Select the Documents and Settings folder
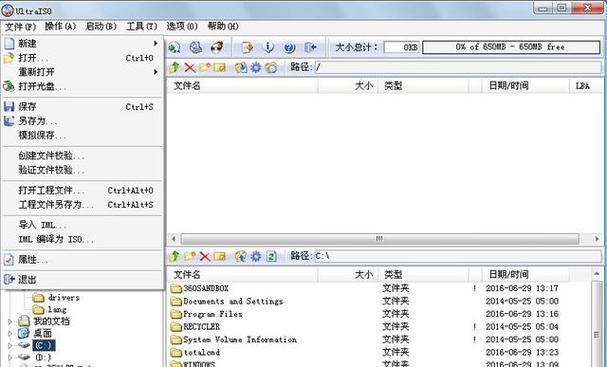The height and width of the screenshot is (367, 607). [227, 301]
